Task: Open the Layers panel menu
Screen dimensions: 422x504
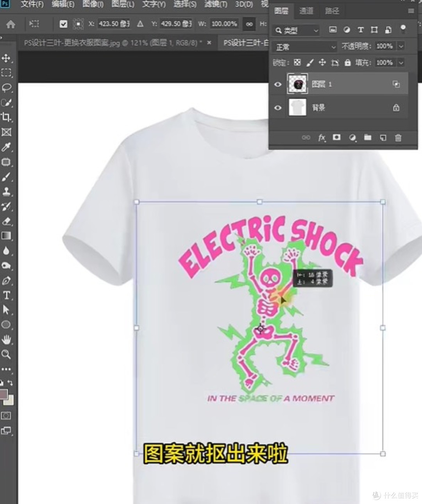Action: tap(411, 11)
